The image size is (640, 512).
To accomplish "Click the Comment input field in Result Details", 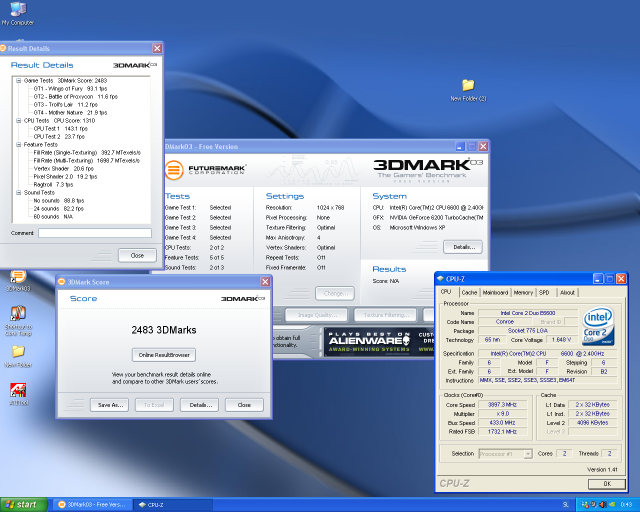I will tap(95, 233).
